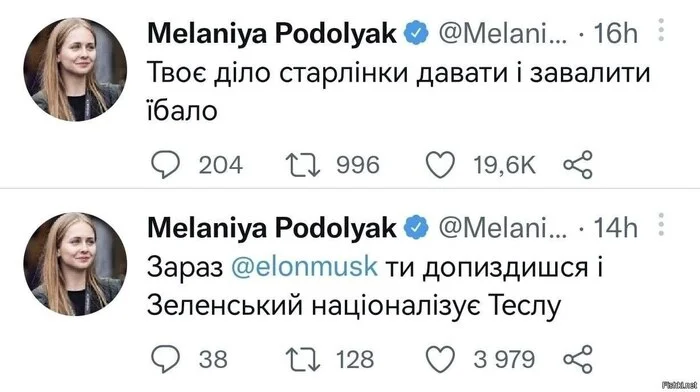
Task: Open the three-dot menu on the 16h tweet
Action: pyautogui.click(x=661, y=30)
